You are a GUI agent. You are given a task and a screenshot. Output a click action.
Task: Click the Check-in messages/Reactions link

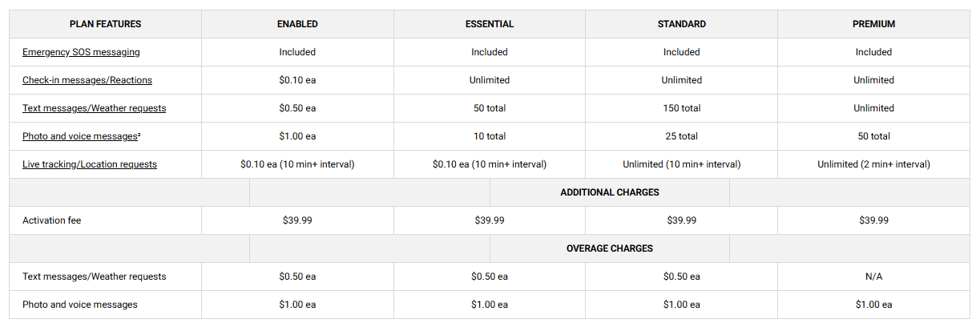tap(87, 80)
